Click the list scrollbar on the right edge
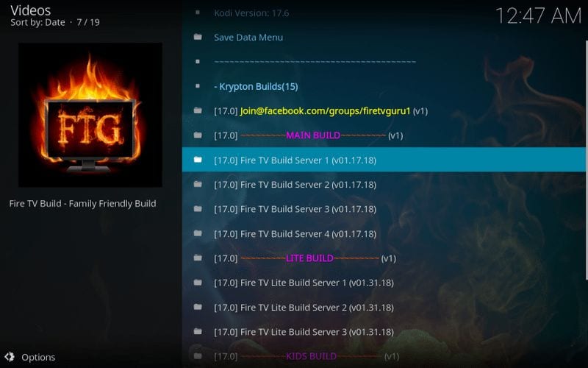588x368 pixels. tap(587, 160)
